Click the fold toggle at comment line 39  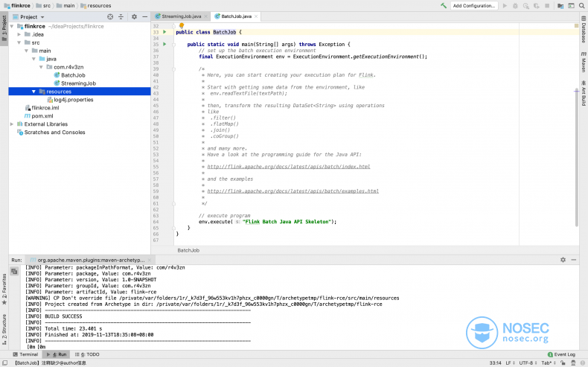[173, 69]
